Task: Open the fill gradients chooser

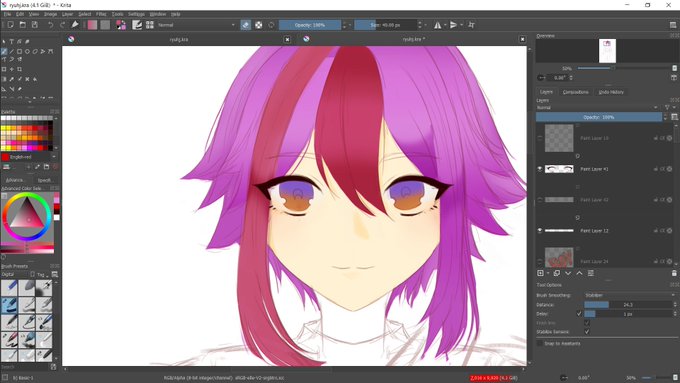Action: [x=92, y=25]
